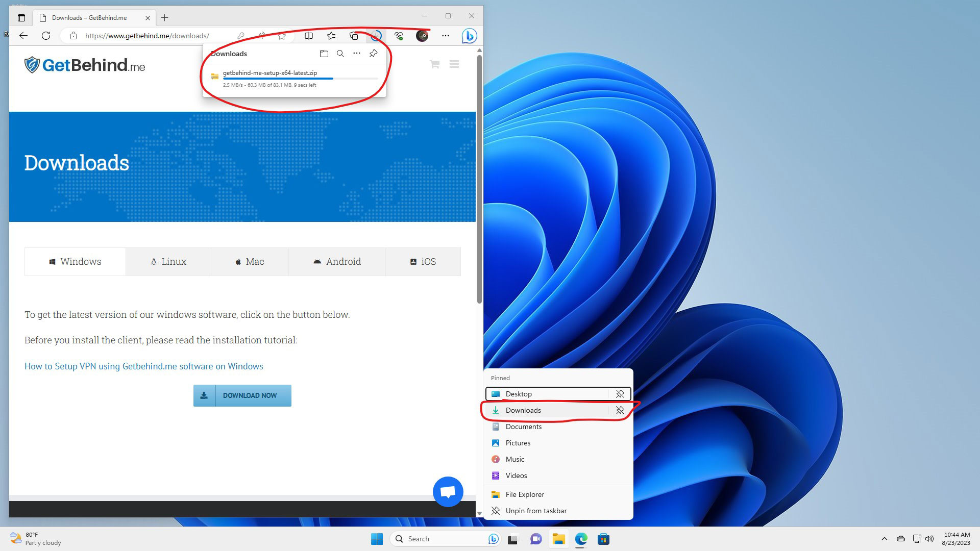980x551 pixels.
Task: Pin the Downloads flyout
Action: point(374,54)
